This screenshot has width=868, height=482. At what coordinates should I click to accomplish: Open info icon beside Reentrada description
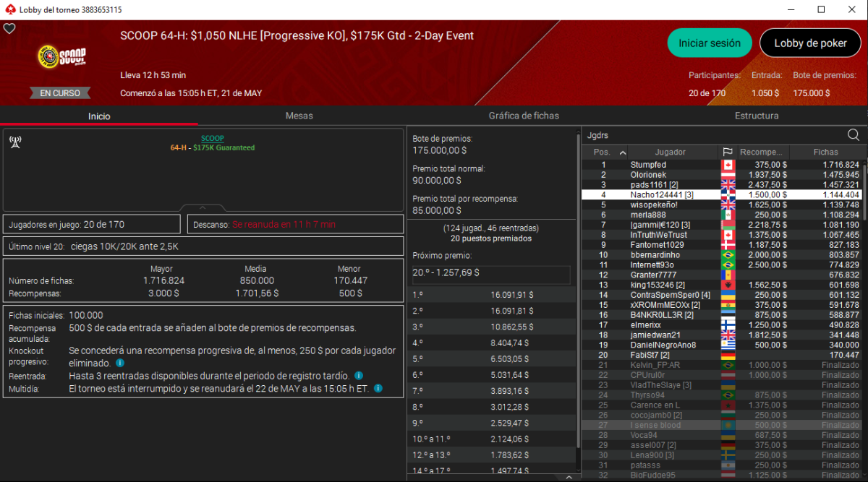[x=359, y=376]
